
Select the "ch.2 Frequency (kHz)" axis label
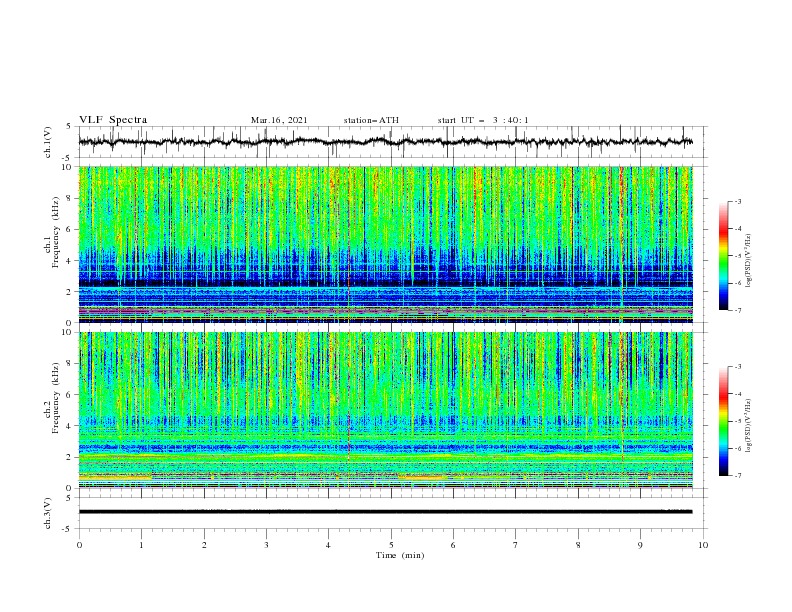(x=52, y=398)
